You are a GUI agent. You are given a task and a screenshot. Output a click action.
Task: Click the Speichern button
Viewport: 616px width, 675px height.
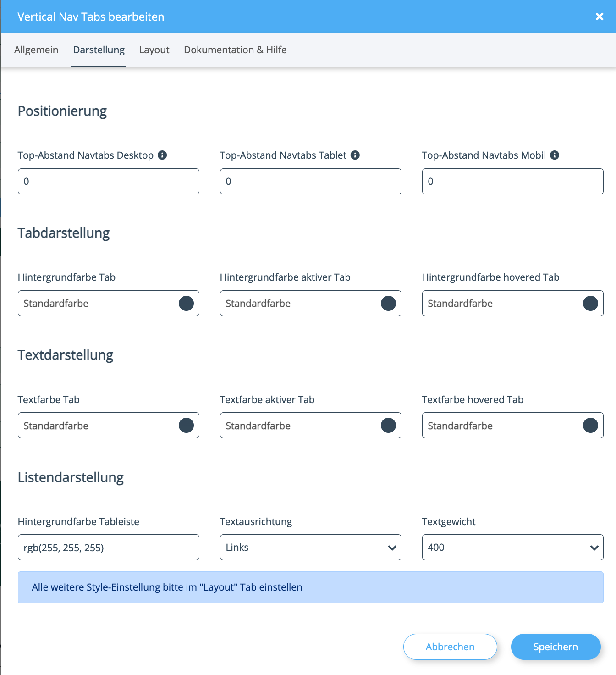555,647
